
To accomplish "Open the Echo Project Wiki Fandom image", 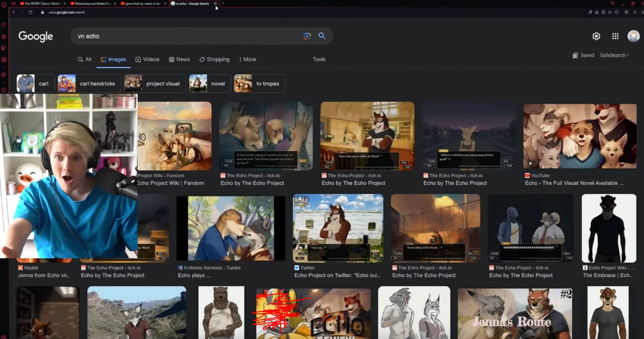I will (174, 136).
